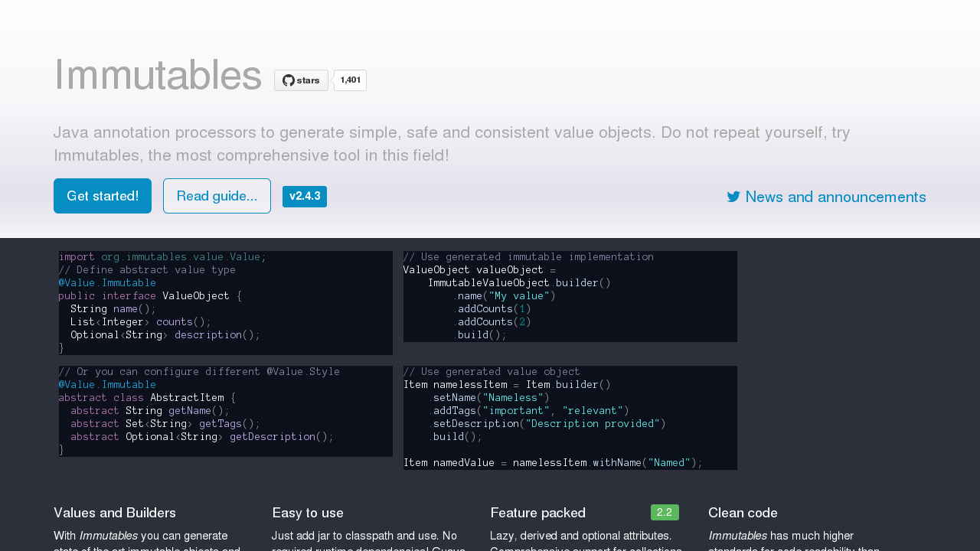The image size is (980, 551).
Task: Click the v2.4.3 version badge
Action: click(305, 197)
